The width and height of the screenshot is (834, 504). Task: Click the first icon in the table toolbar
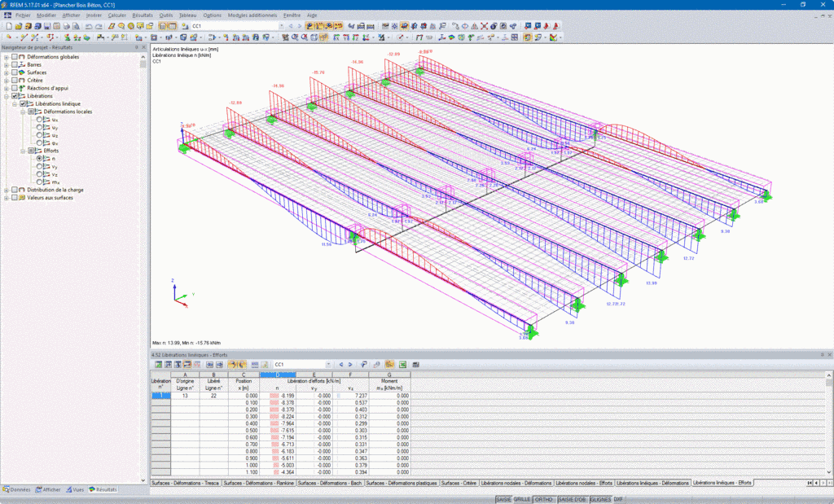coord(159,364)
